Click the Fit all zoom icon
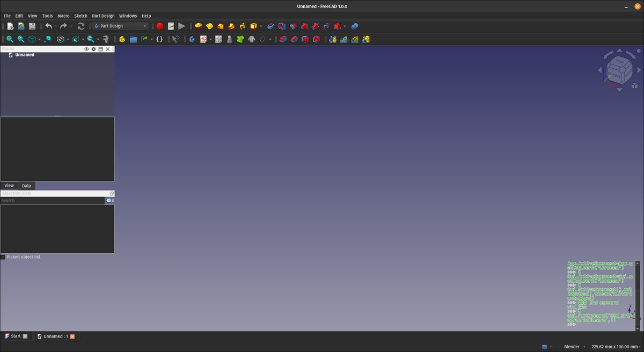 [x=10, y=39]
